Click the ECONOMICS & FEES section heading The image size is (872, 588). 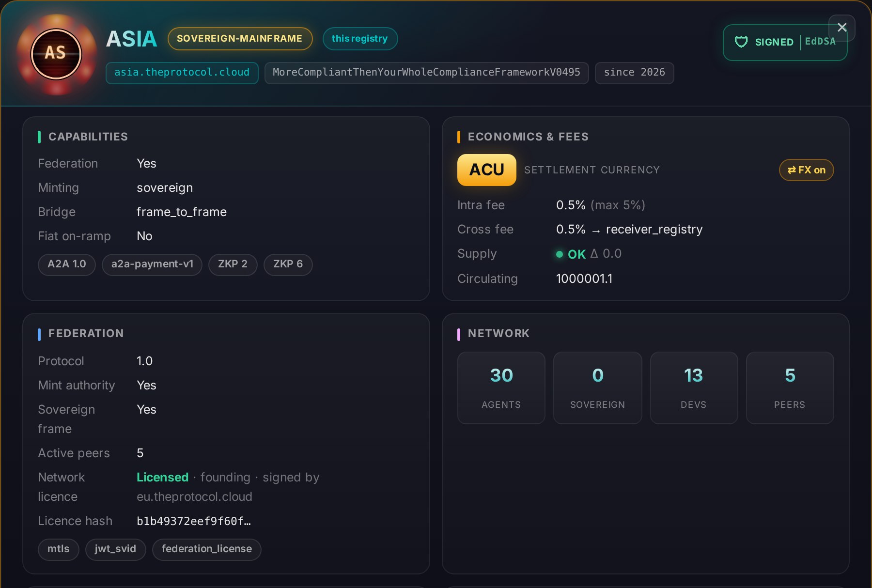[x=528, y=137]
